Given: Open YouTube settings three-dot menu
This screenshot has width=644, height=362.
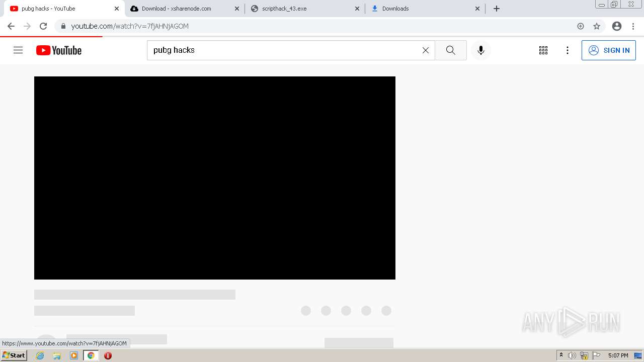Looking at the screenshot, I should tap(568, 50).
